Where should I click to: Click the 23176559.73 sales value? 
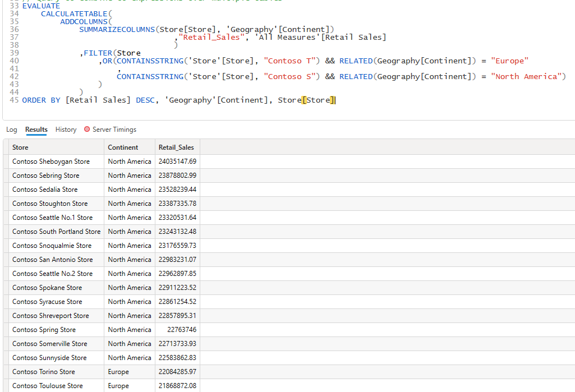[177, 246]
